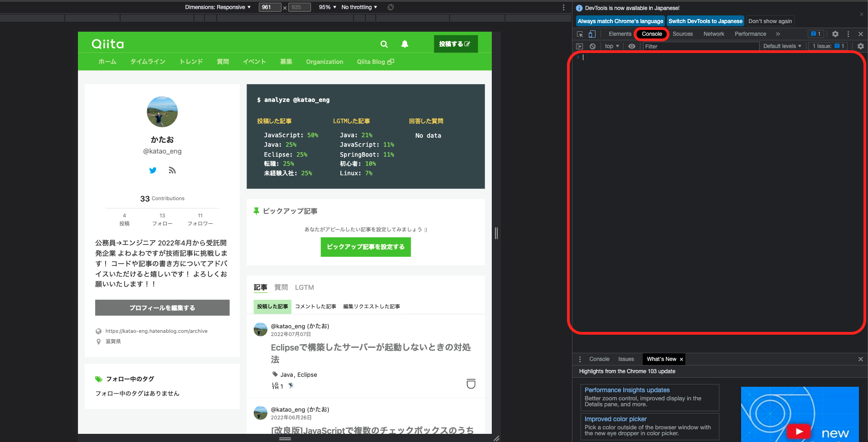Clear the console with the clear icon
Screen dimensions: 868x442
coord(593,46)
